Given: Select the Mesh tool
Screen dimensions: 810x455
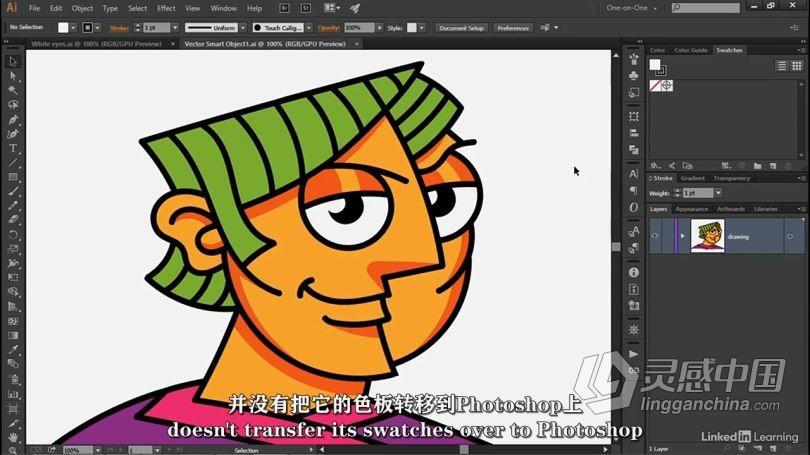Looking at the screenshot, I should pyautogui.click(x=13, y=321).
